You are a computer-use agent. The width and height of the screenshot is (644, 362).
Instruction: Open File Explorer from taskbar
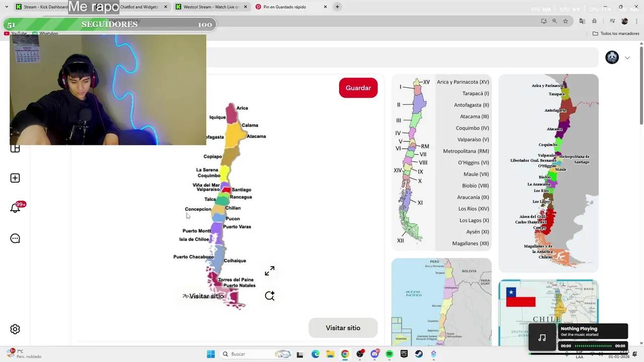330,354
